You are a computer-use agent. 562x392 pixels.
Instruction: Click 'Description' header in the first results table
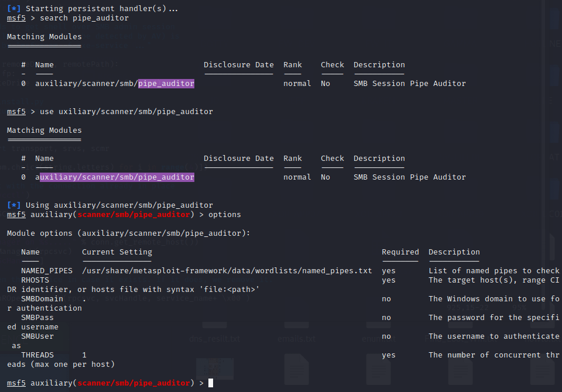coord(379,65)
